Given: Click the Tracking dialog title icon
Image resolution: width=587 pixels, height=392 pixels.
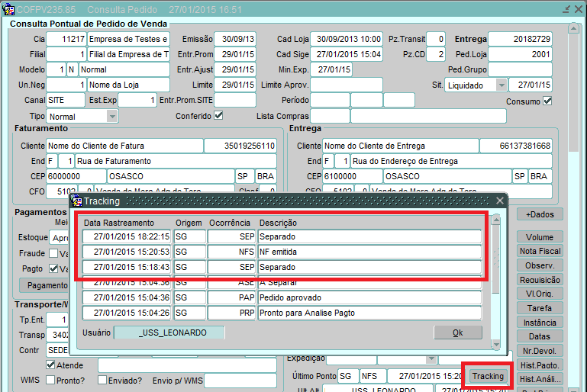Looking at the screenshot, I should (76, 201).
